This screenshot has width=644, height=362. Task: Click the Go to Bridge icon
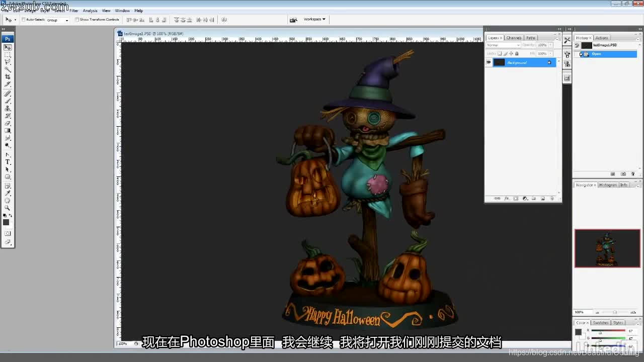point(293,20)
